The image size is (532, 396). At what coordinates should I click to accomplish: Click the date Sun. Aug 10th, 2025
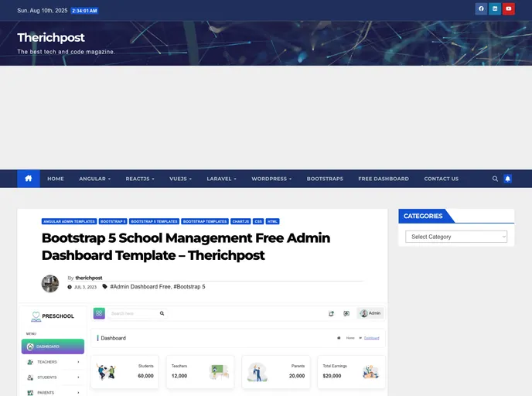click(43, 11)
